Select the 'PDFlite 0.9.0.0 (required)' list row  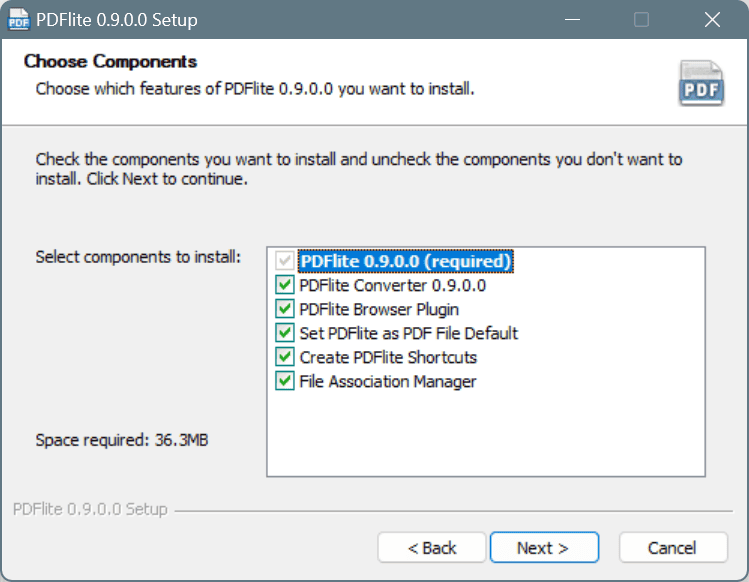(x=406, y=261)
